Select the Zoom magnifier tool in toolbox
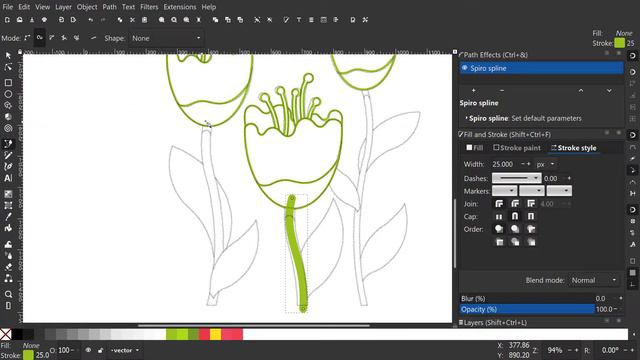 click(x=8, y=294)
